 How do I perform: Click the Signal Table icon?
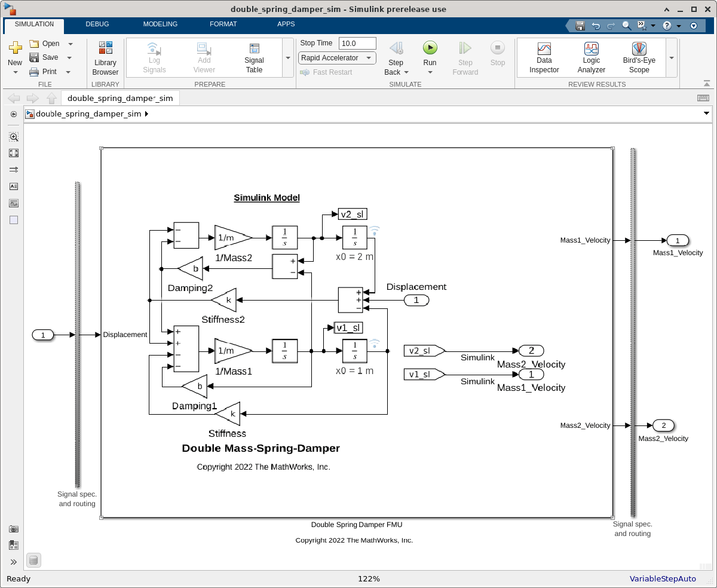point(254,59)
